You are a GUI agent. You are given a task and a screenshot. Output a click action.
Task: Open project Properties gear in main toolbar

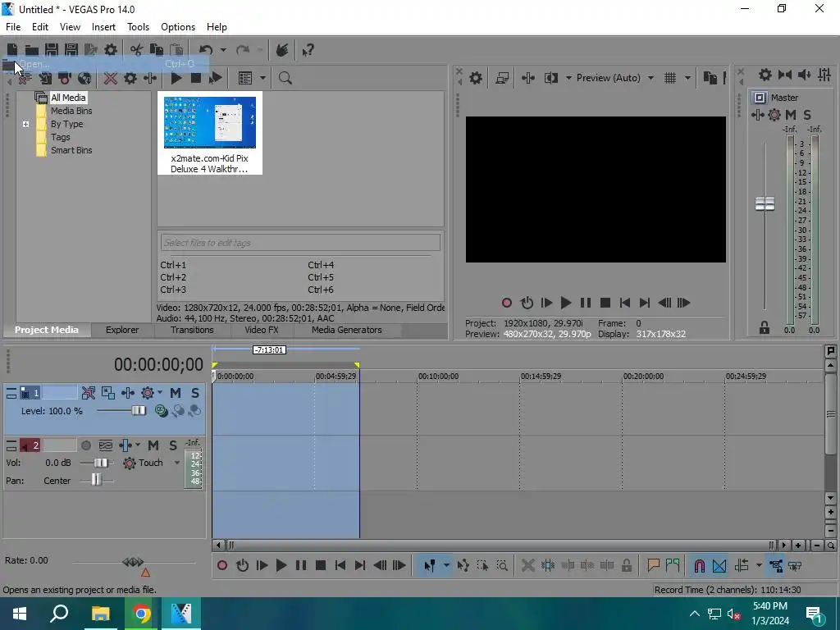coord(111,50)
